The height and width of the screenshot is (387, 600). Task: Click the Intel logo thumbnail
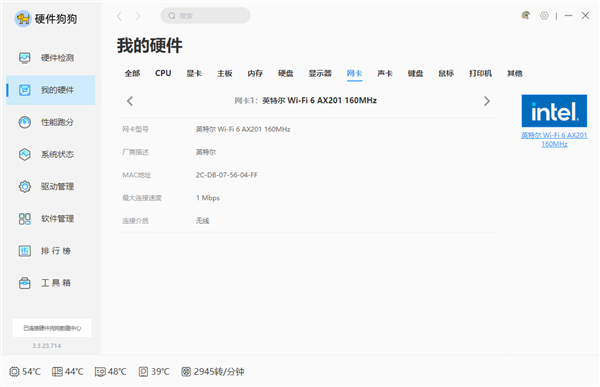[x=554, y=111]
